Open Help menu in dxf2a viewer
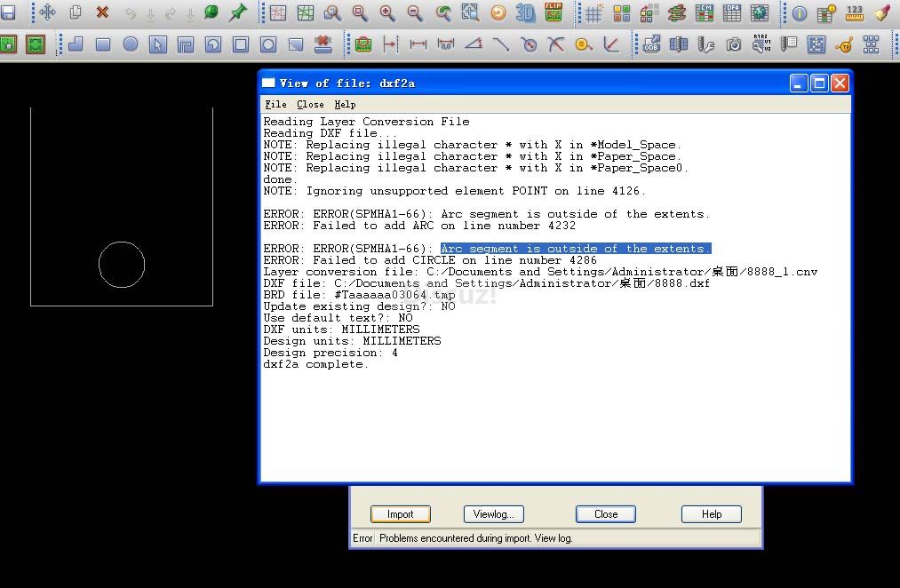900x588 pixels. click(345, 105)
